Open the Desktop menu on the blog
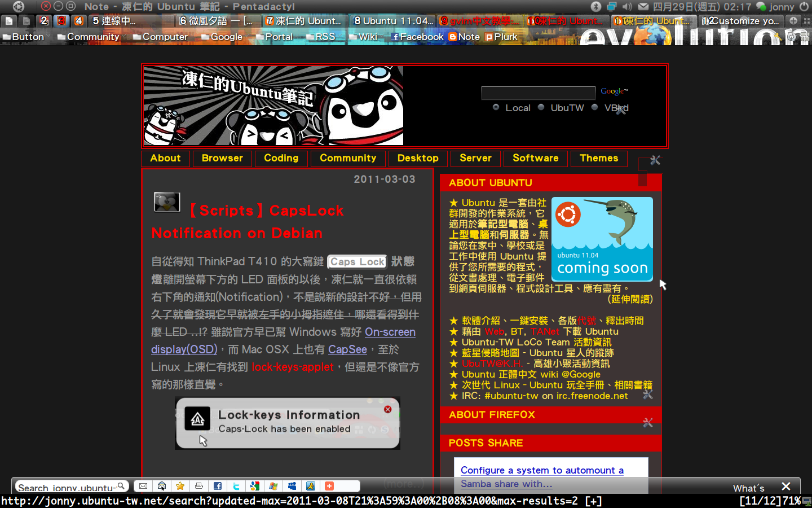Screen dimensions: 812x508 tap(418, 159)
